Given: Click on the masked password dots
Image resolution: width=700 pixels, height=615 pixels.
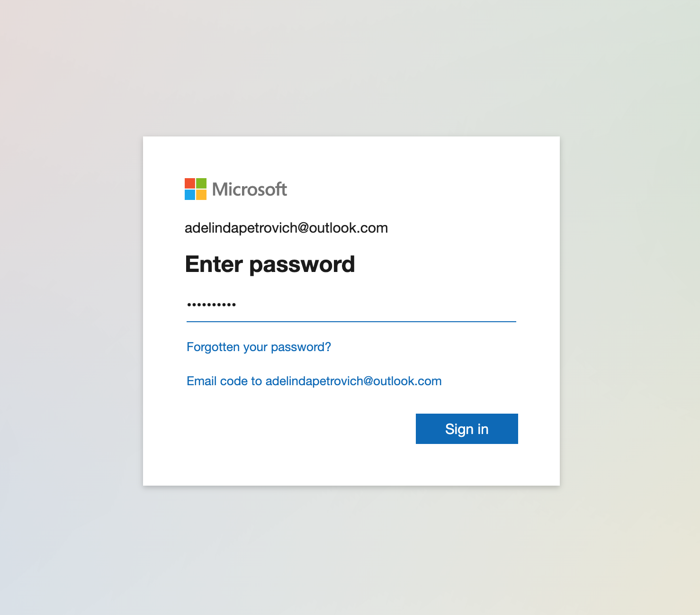Looking at the screenshot, I should pos(212,305).
